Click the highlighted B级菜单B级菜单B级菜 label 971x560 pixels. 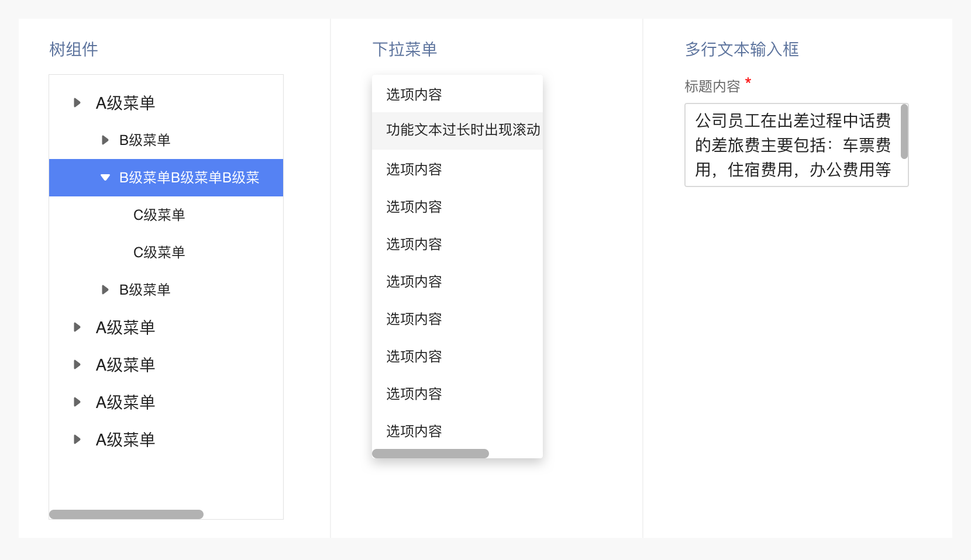189,178
